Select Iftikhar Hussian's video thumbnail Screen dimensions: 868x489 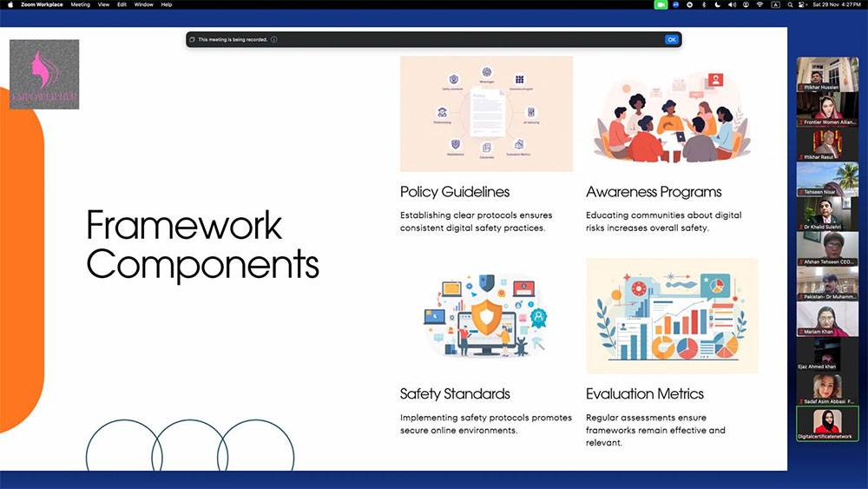tap(827, 74)
